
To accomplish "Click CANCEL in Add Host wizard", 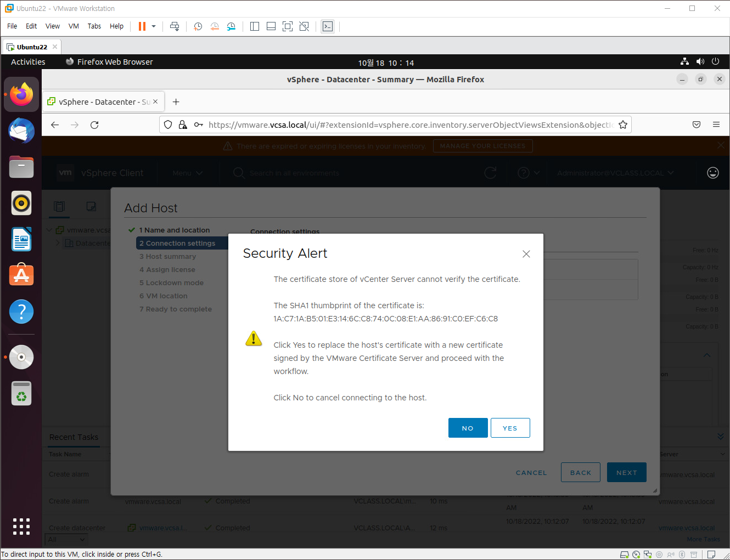I will point(531,472).
